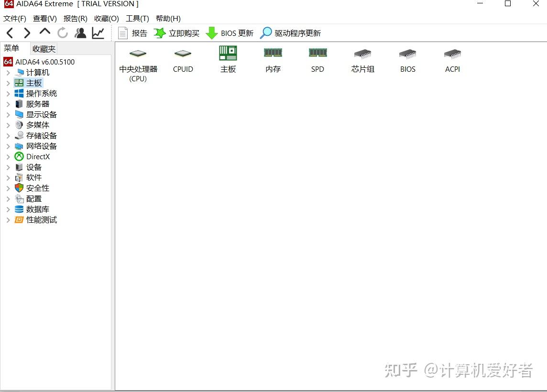547x392 pixels.
Task: Go back with the left arrow
Action: click(x=10, y=33)
